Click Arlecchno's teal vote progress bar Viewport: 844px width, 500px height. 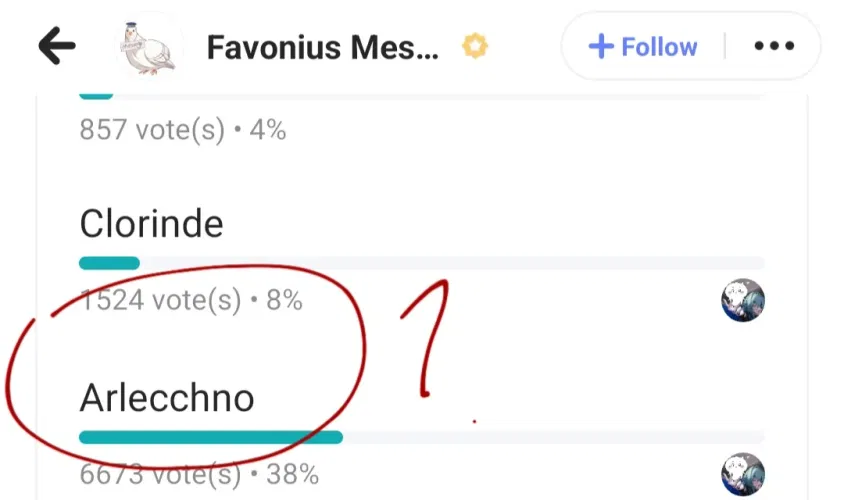pos(211,437)
